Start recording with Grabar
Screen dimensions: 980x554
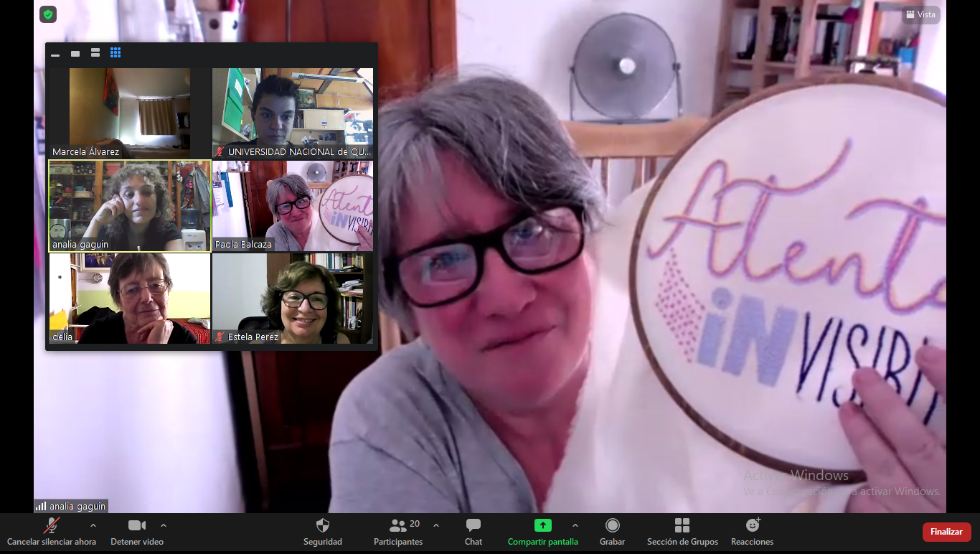click(612, 531)
